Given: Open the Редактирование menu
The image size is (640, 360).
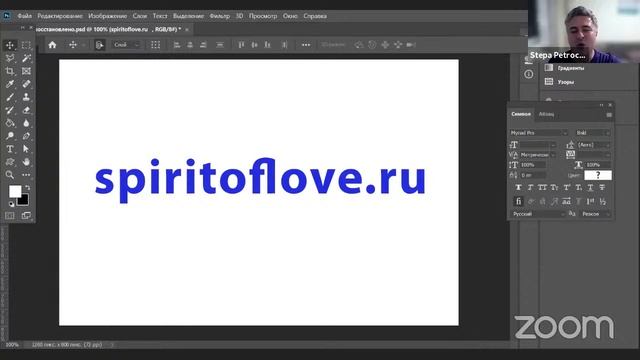Looking at the screenshot, I should click(60, 16).
